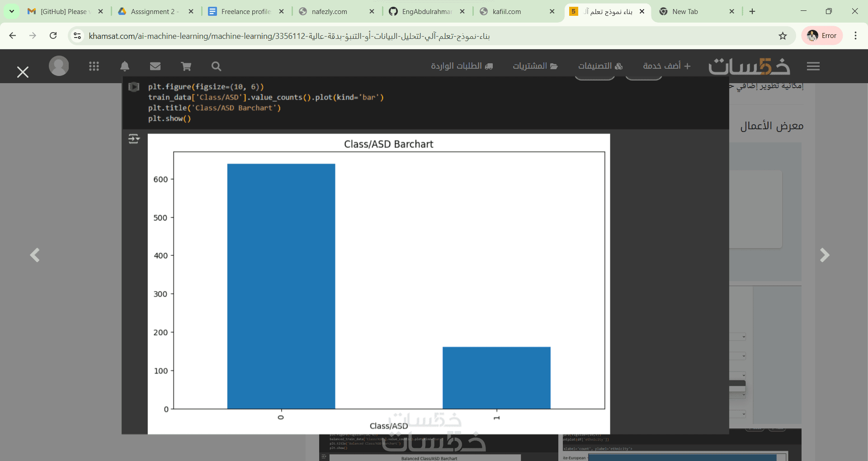Open the hamburger side menu
The height and width of the screenshot is (461, 868).
813,66
